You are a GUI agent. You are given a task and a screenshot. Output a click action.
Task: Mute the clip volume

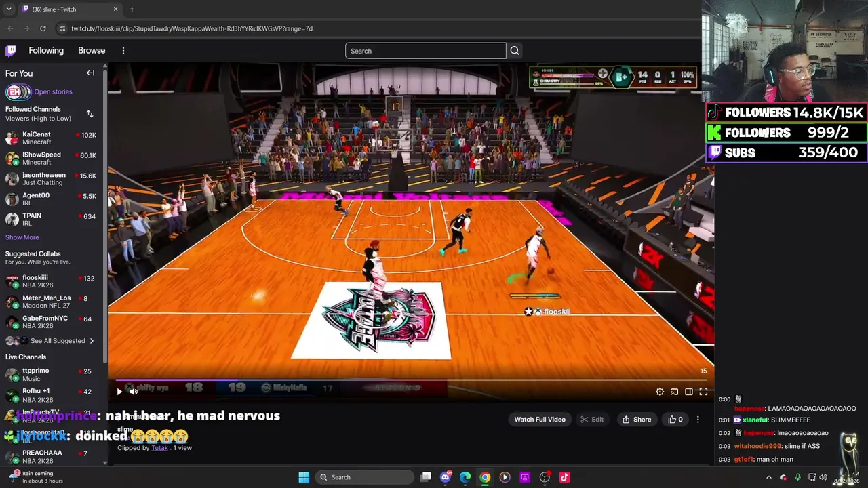pyautogui.click(x=134, y=392)
